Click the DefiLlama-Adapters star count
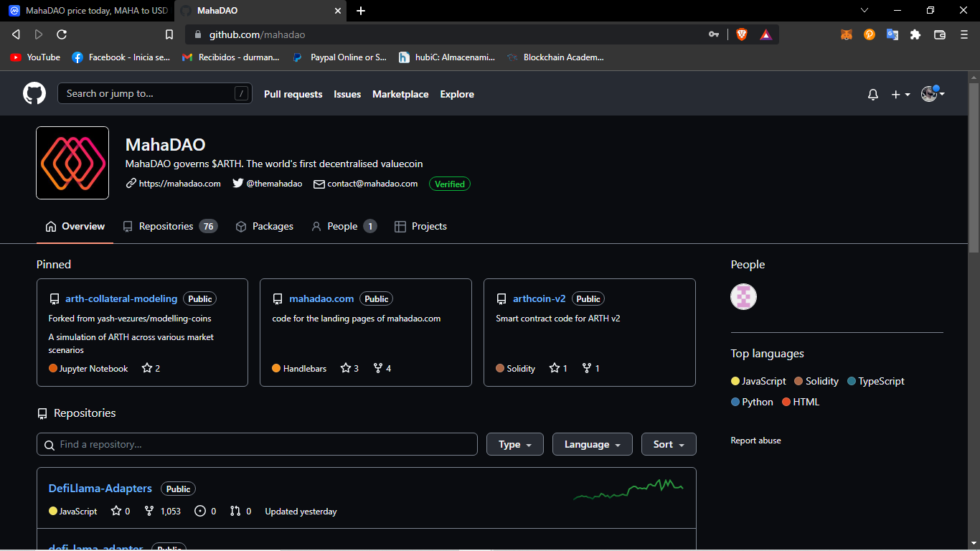Image resolution: width=980 pixels, height=551 pixels. [121, 512]
